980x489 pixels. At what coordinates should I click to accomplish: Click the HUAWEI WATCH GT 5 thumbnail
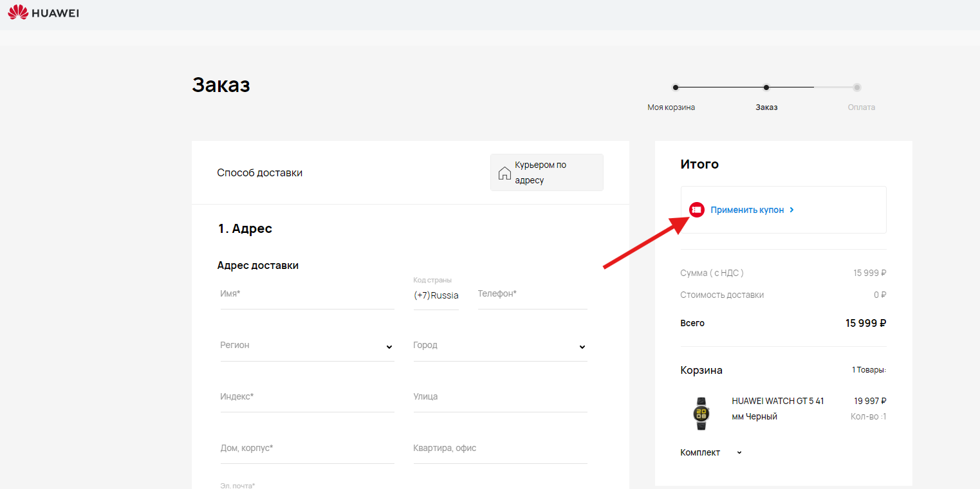tap(700, 413)
